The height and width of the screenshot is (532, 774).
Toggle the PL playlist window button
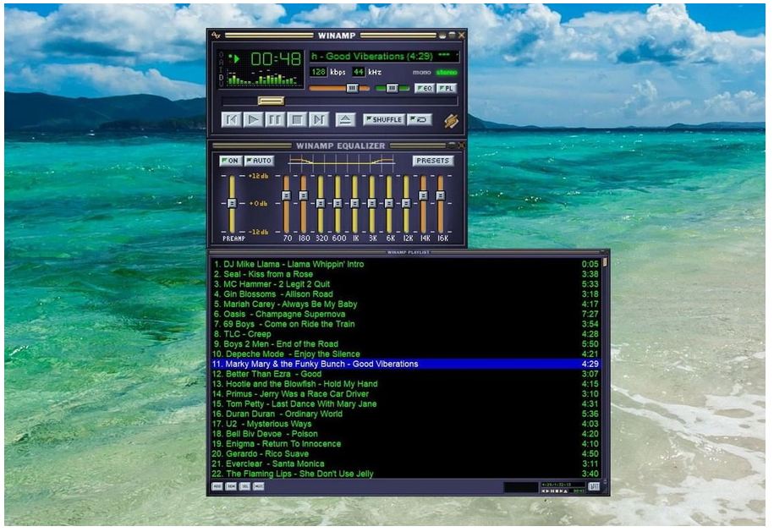[x=447, y=88]
